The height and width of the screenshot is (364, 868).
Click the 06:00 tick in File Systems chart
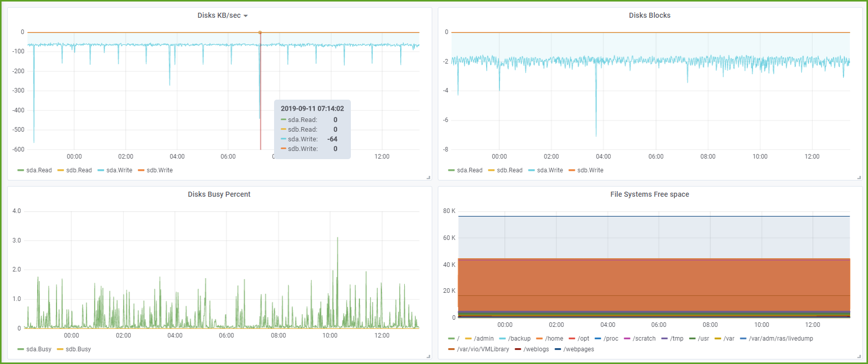659,325
